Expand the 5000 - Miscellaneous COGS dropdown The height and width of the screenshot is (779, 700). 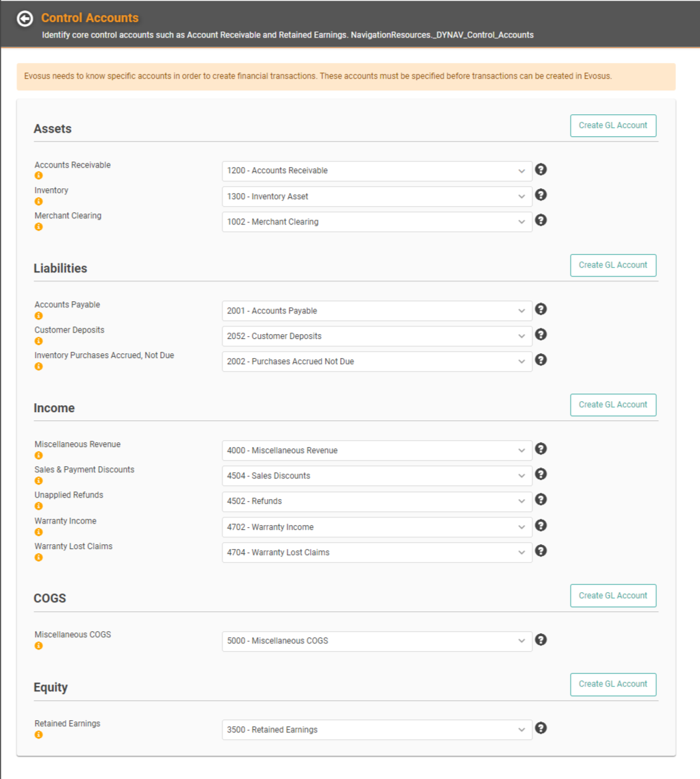click(377, 641)
